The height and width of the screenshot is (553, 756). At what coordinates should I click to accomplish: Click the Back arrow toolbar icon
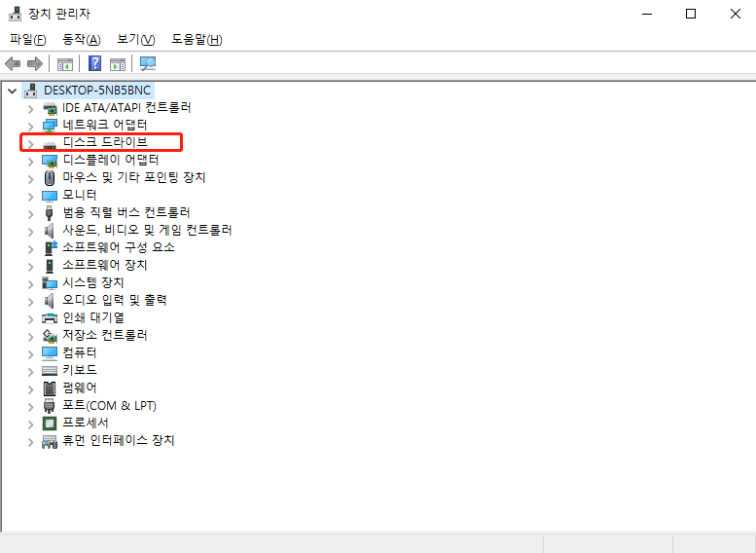click(13, 63)
